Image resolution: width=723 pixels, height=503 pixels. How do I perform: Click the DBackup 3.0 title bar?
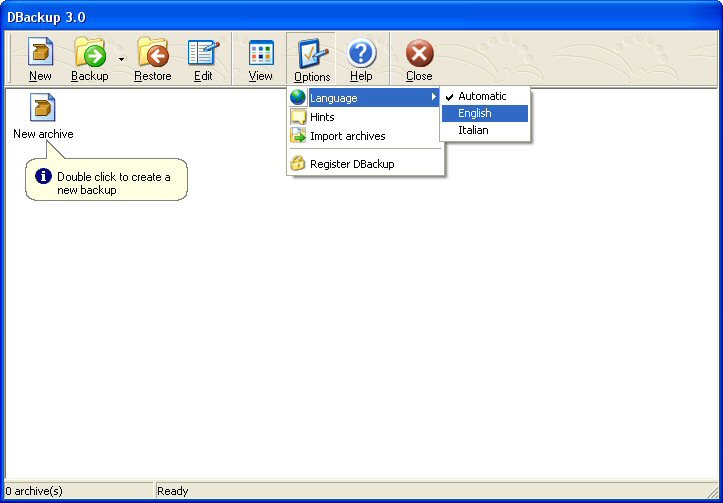click(362, 18)
